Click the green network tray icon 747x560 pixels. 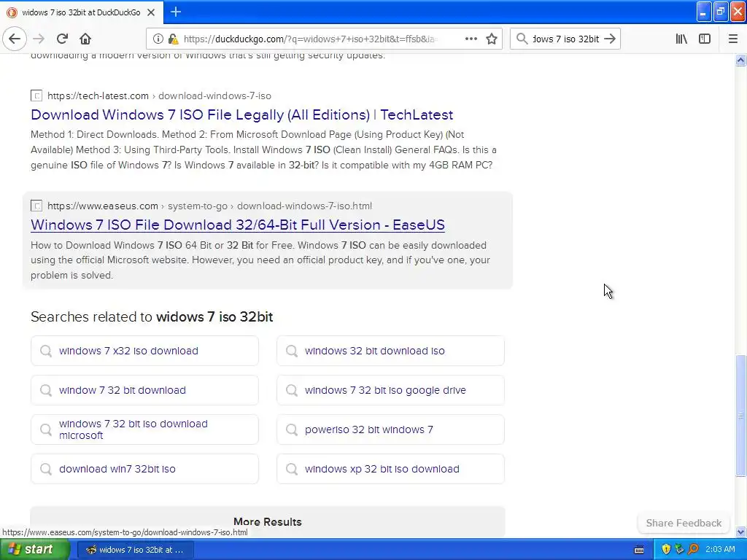point(679,550)
